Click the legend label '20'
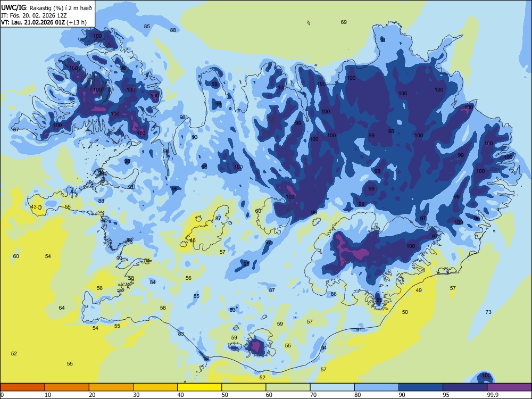 tap(92, 395)
